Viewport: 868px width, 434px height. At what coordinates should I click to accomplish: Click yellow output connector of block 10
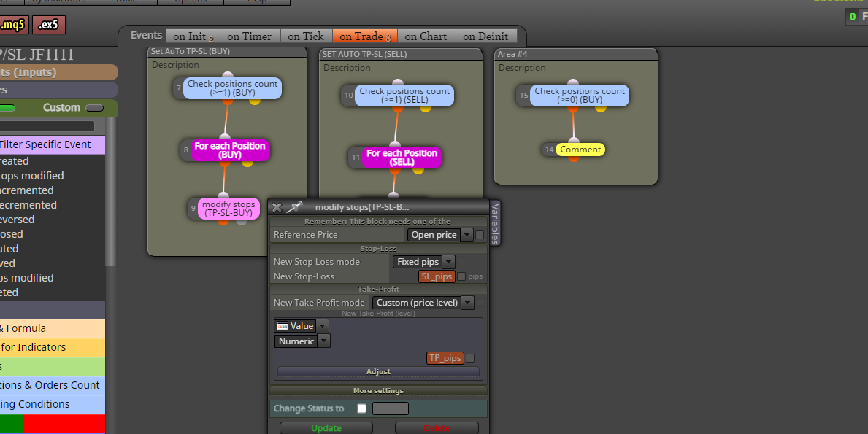pyautogui.click(x=426, y=109)
